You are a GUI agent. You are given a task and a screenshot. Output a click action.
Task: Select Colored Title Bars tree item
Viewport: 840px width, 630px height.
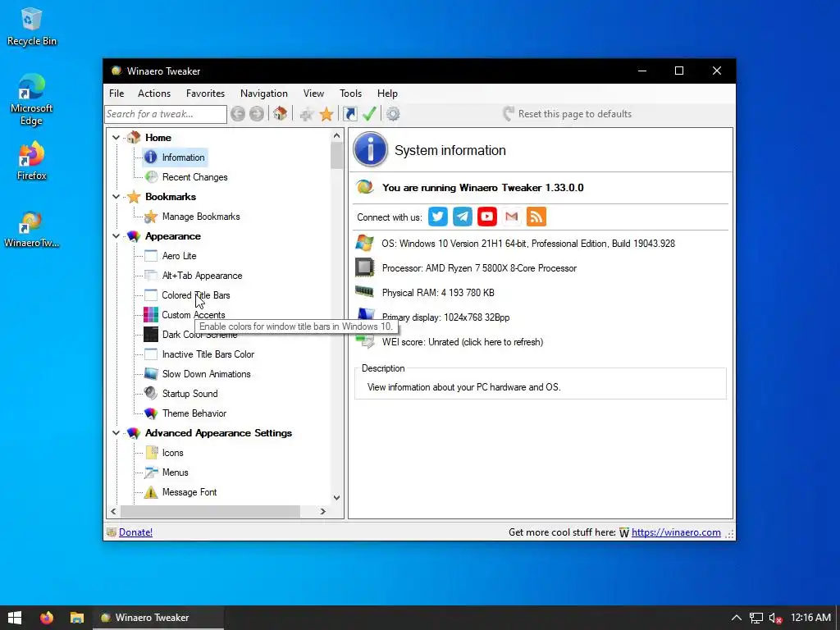point(195,295)
